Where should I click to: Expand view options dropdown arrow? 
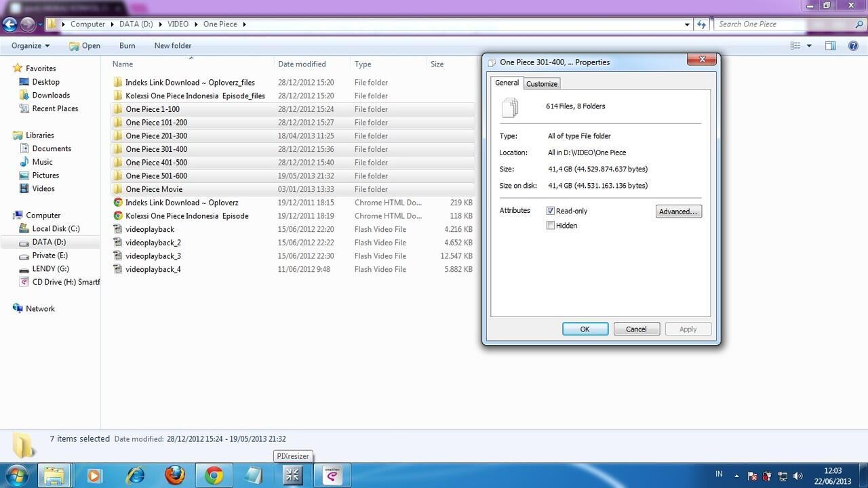pos(810,45)
